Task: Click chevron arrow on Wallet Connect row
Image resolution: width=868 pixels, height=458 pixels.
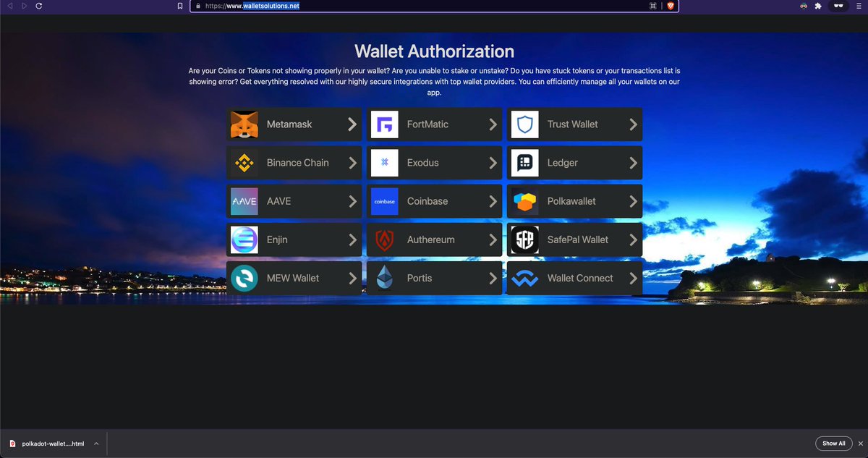Action: tap(633, 278)
